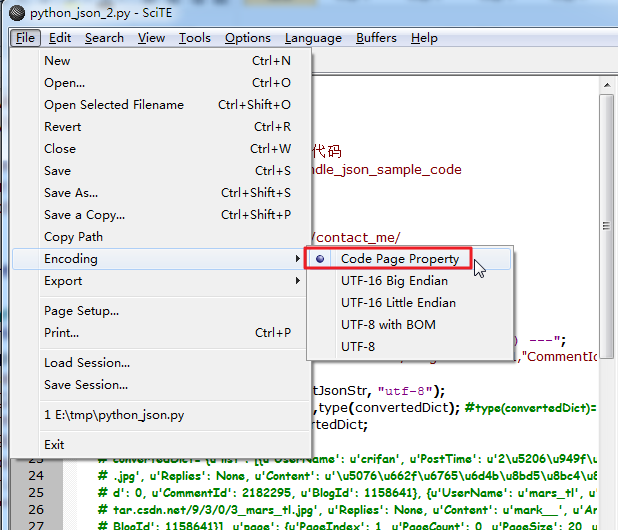Screen dimensions: 618x530
Task: Choose Close in the File menu
Action: pos(160,149)
